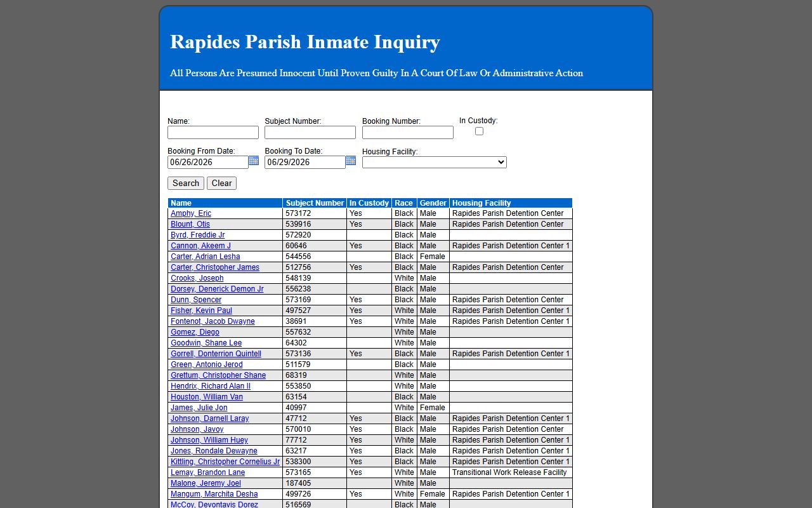Select subject number 187405 cell
Image resolution: width=812 pixels, height=508 pixels.
315,483
